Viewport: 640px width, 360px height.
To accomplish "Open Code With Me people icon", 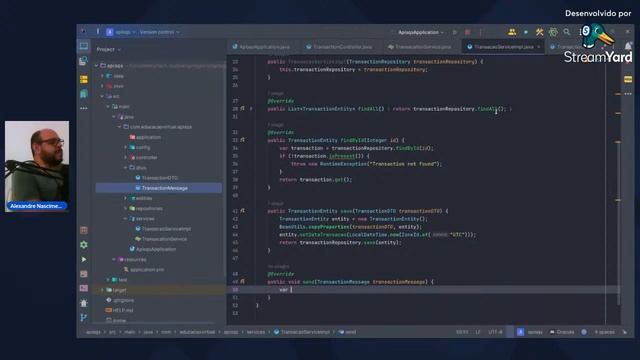I will point(512,32).
